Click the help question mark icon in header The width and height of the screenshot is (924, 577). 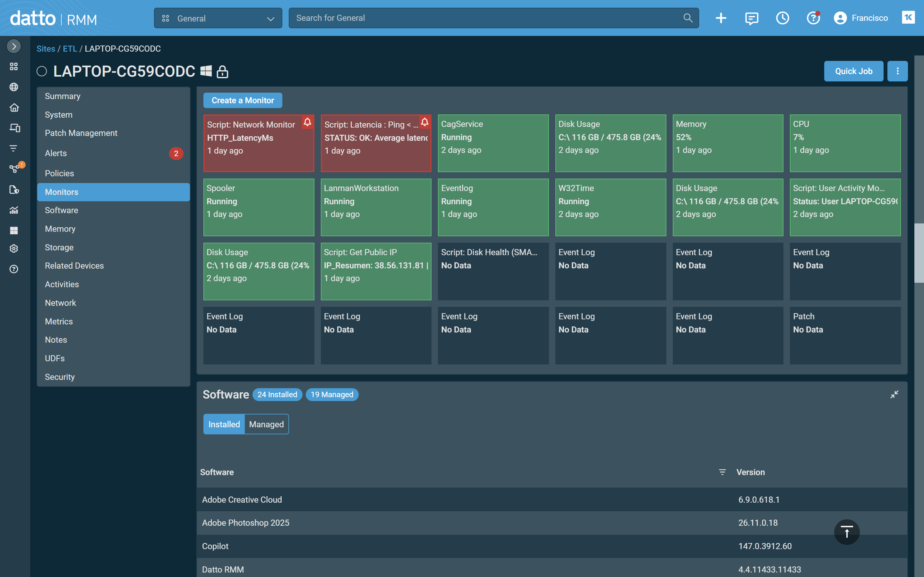(813, 18)
